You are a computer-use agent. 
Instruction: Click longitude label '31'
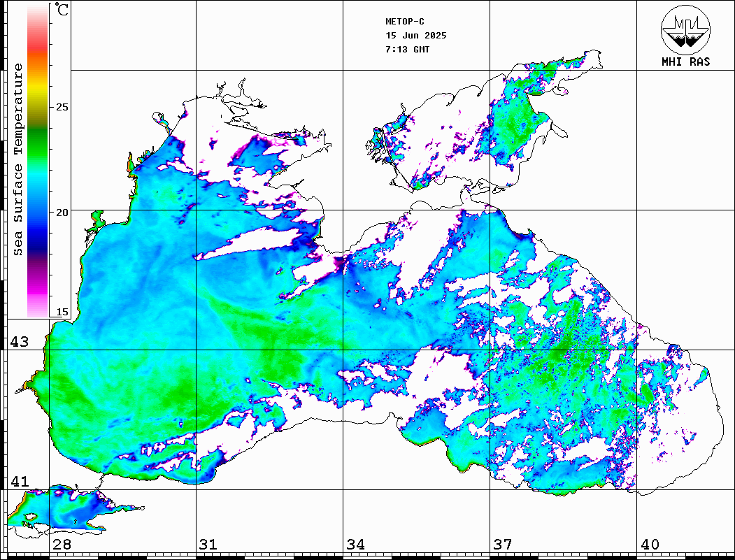[x=208, y=545]
